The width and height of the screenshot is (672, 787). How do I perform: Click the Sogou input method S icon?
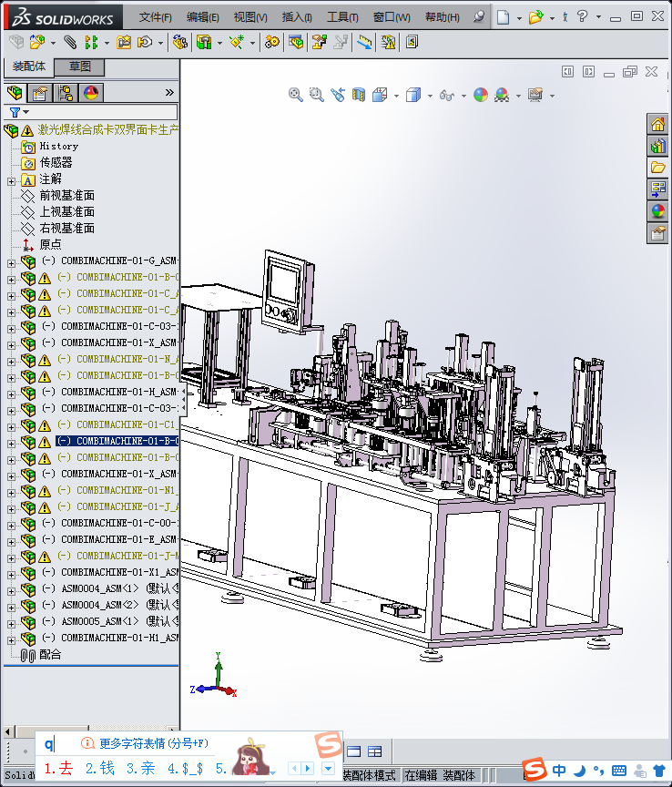[x=534, y=770]
